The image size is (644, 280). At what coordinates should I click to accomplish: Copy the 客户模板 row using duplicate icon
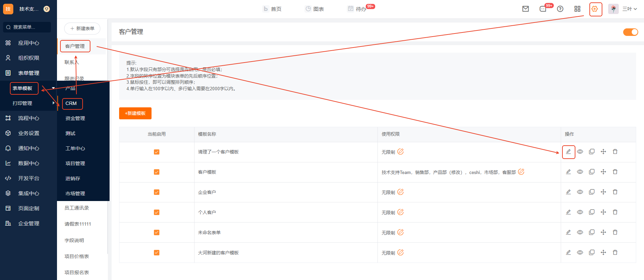point(592,172)
